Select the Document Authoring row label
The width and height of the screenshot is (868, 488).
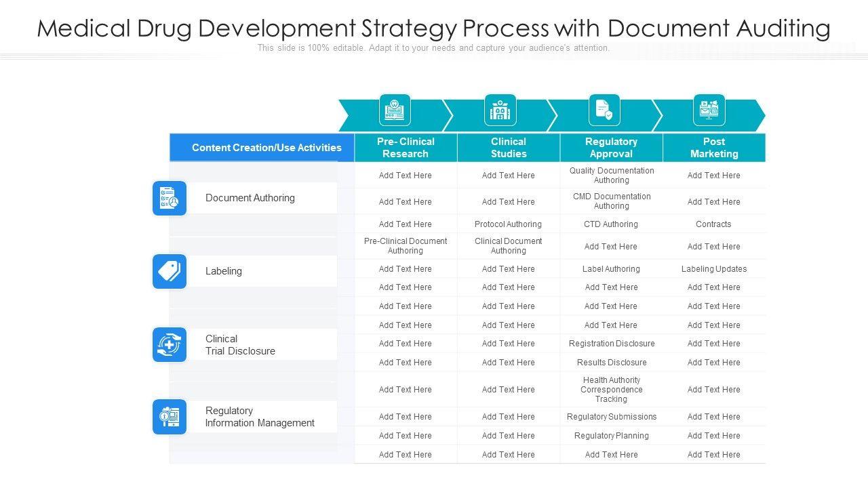click(x=250, y=198)
